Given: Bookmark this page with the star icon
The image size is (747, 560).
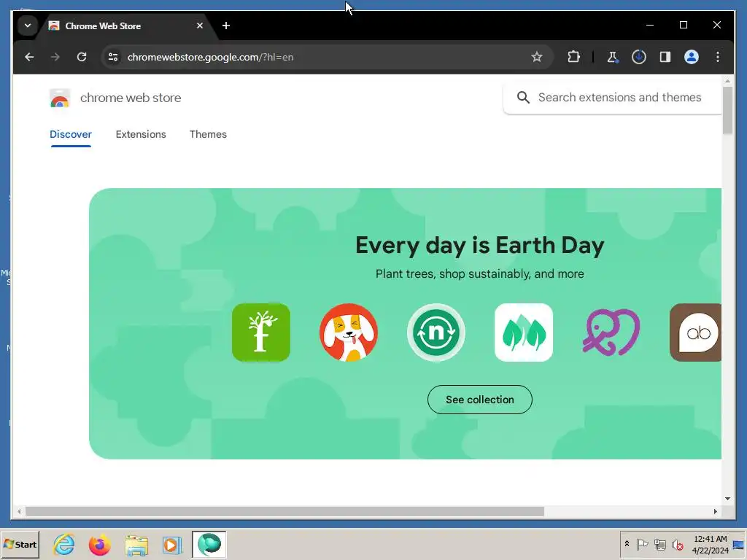Looking at the screenshot, I should click(x=537, y=57).
